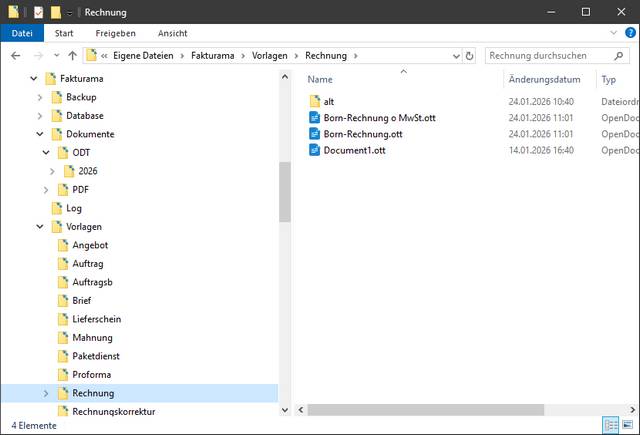The width and height of the screenshot is (640, 435).
Task: Expand the PDF folder node
Action: [46, 190]
